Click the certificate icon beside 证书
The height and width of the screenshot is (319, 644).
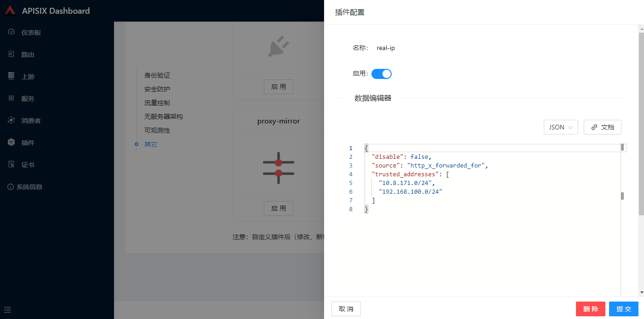tap(11, 164)
